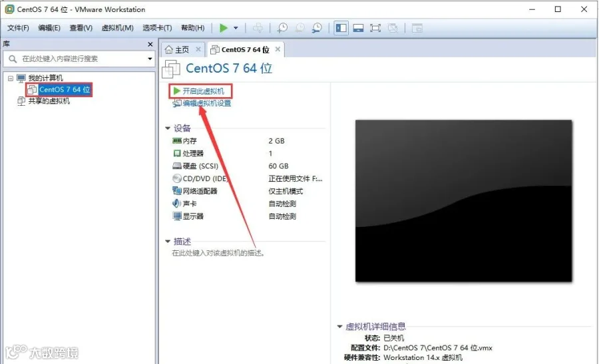Close the CentOS 7 64 位 tab
Image resolution: width=599 pixels, height=364 pixels.
pos(278,49)
